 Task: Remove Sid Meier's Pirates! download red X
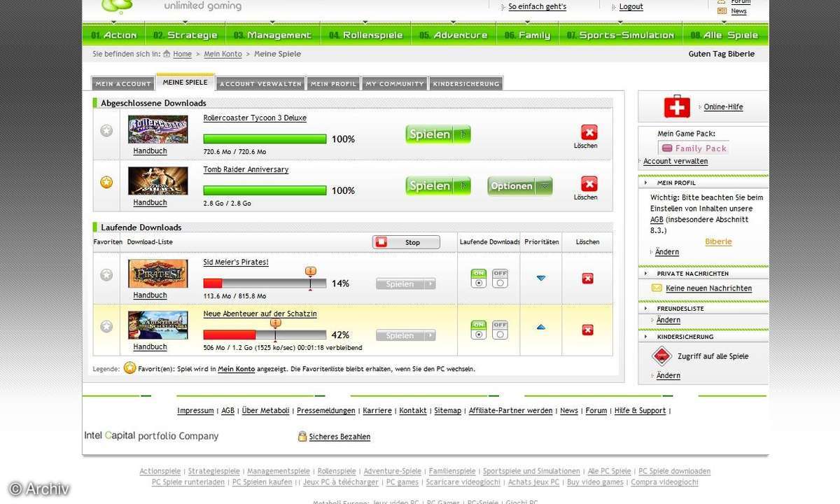click(x=587, y=279)
